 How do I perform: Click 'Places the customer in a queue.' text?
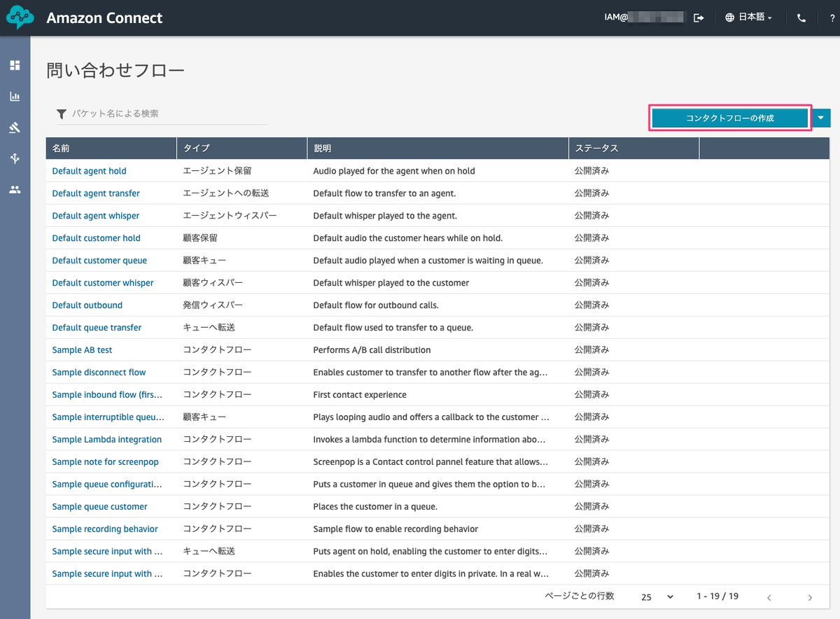[375, 507]
